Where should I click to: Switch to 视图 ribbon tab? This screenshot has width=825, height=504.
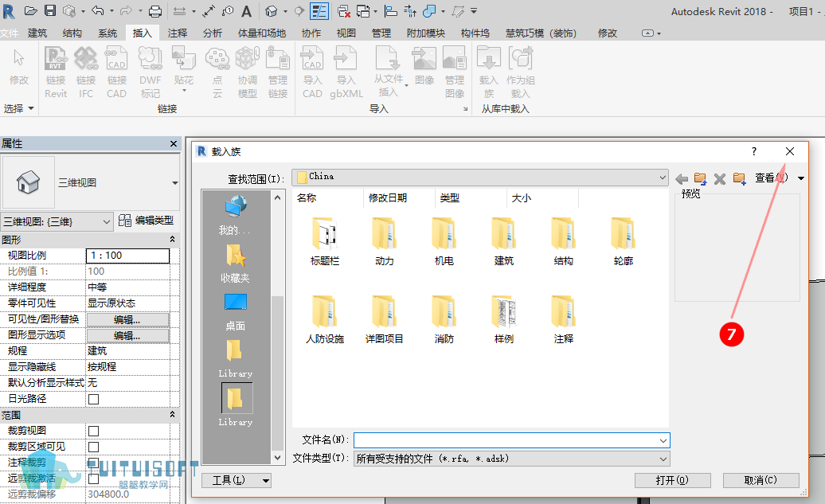(x=346, y=33)
